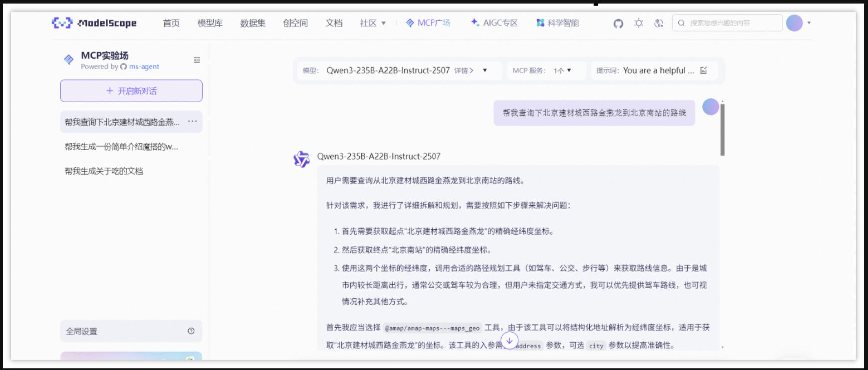The image size is (868, 370).
Task: Click the Qwen model avatar icon
Action: pyautogui.click(x=301, y=159)
